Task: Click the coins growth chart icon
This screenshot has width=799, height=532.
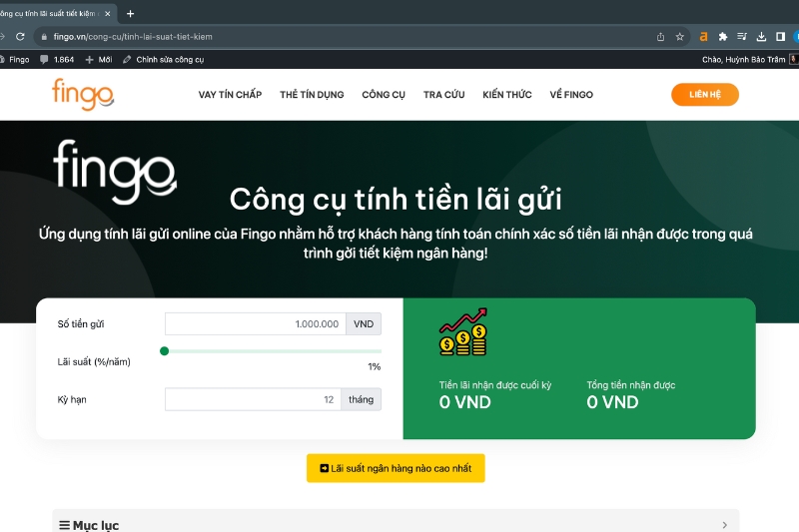Action: (x=463, y=331)
